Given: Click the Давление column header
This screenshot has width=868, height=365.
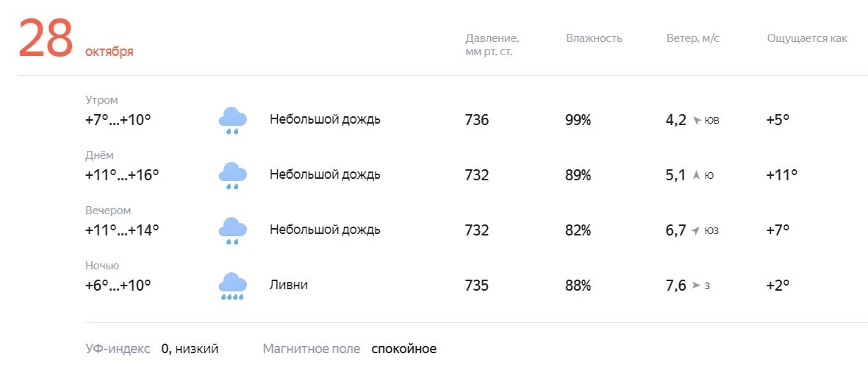Looking at the screenshot, I should (492, 38).
